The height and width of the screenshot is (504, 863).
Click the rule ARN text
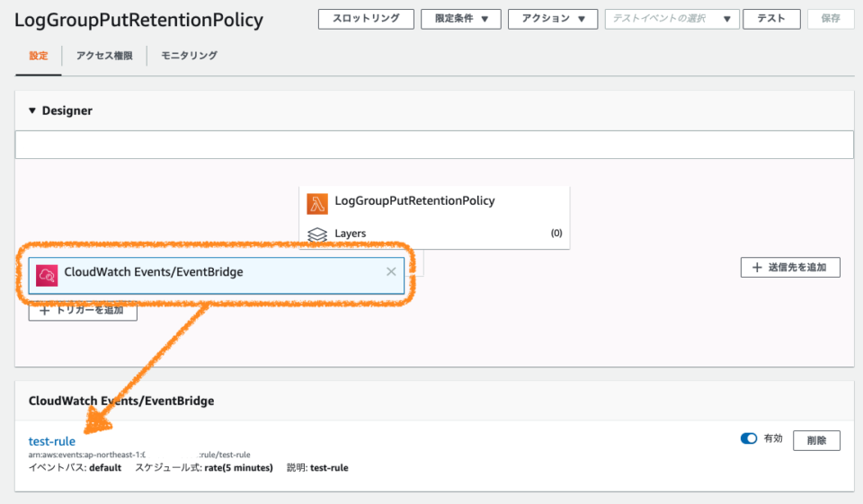pyautogui.click(x=139, y=455)
